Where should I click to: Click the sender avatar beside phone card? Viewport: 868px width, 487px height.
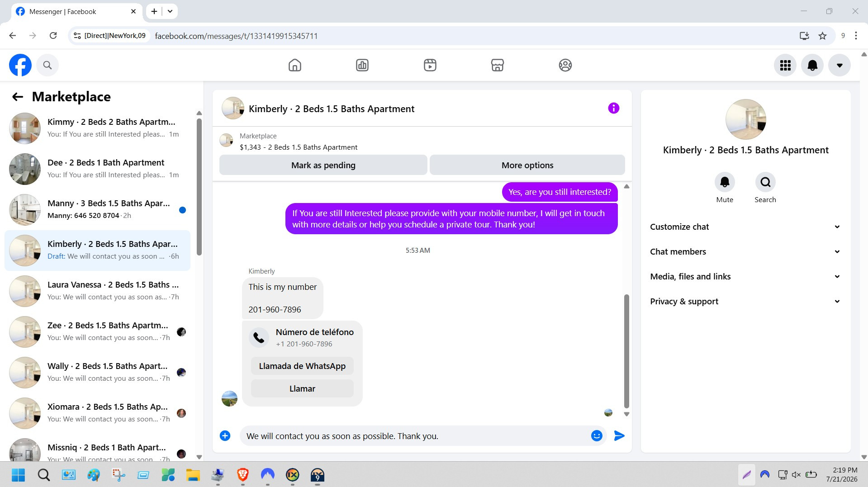pyautogui.click(x=229, y=398)
